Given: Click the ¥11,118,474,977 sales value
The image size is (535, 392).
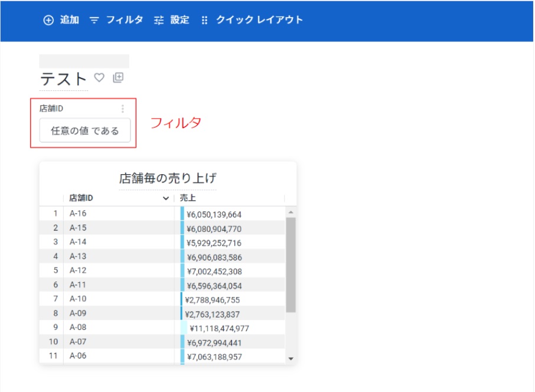Looking at the screenshot, I should pos(219,328).
